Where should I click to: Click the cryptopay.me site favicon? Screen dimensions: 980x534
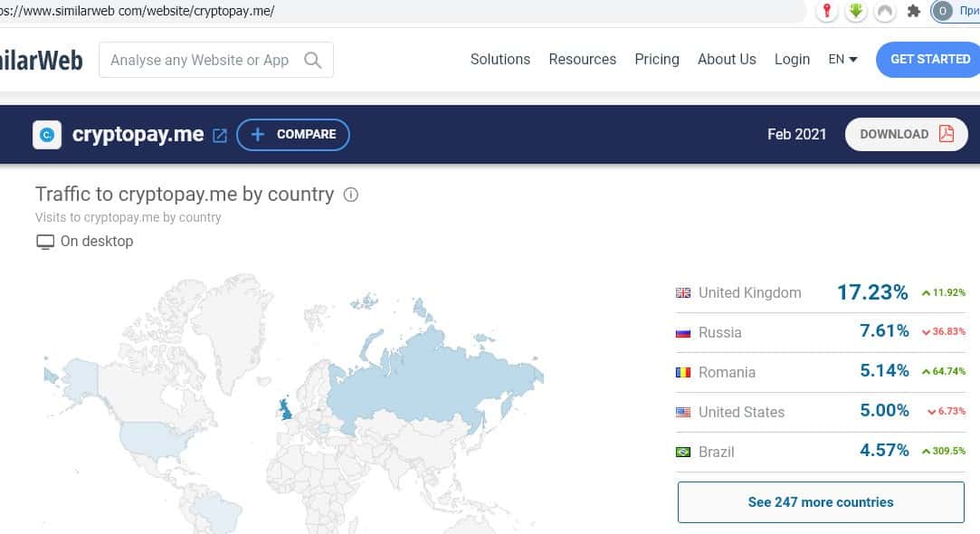coord(47,135)
